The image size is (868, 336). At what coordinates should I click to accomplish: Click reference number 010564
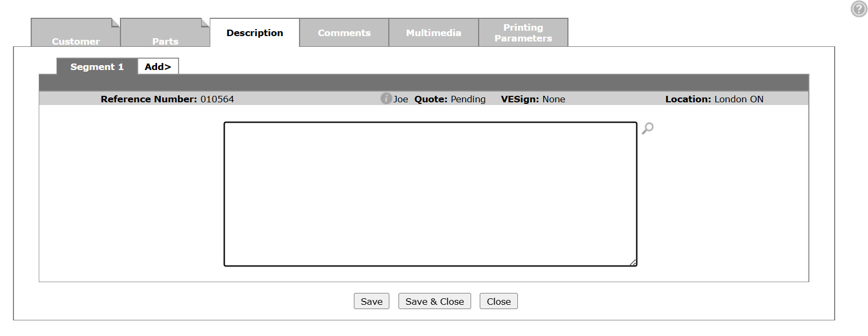217,99
